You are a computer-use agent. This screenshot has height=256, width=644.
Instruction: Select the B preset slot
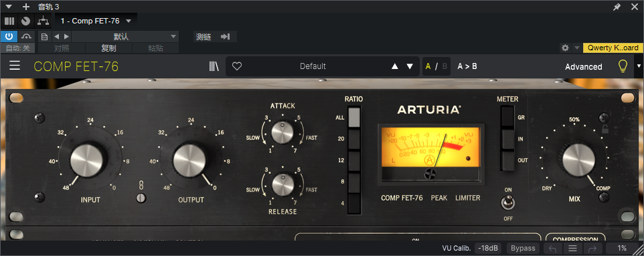pos(445,66)
